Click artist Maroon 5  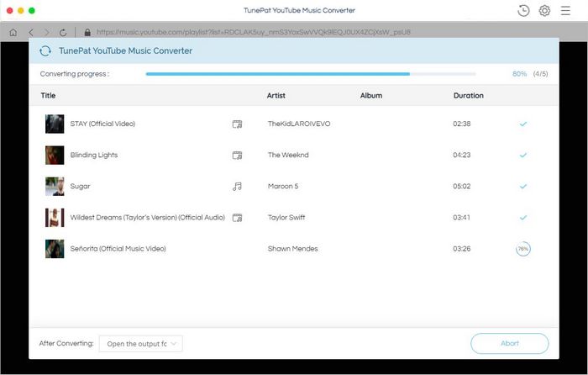(283, 186)
